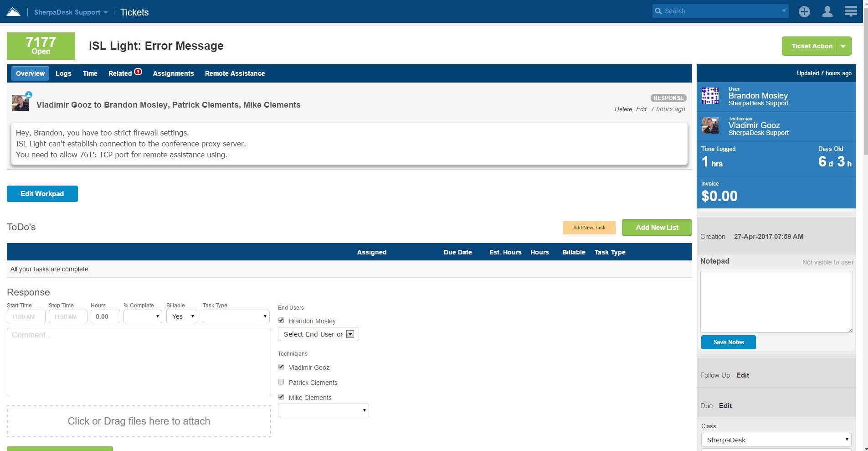Click Add New List button
868x451 pixels.
pyautogui.click(x=657, y=228)
